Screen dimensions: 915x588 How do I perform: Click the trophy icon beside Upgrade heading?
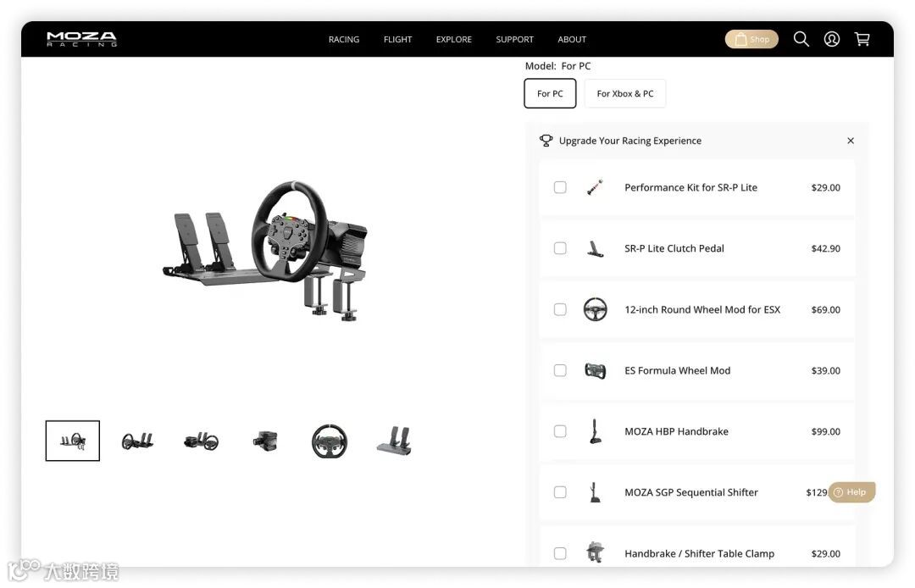coord(546,141)
